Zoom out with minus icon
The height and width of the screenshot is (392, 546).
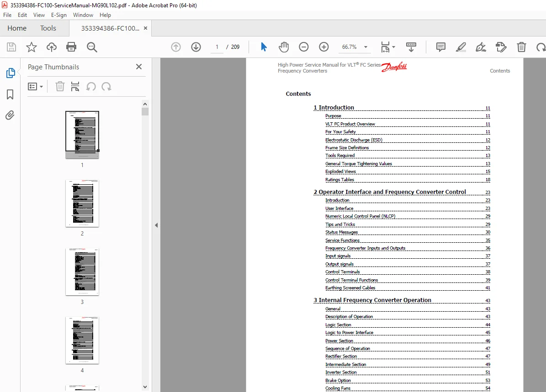click(x=304, y=47)
